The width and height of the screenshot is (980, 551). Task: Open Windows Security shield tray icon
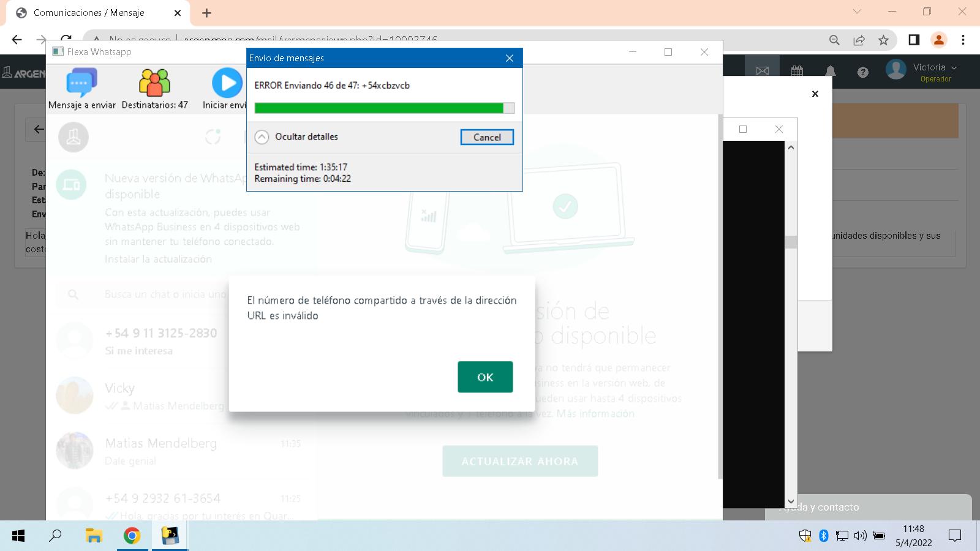pos(805,536)
